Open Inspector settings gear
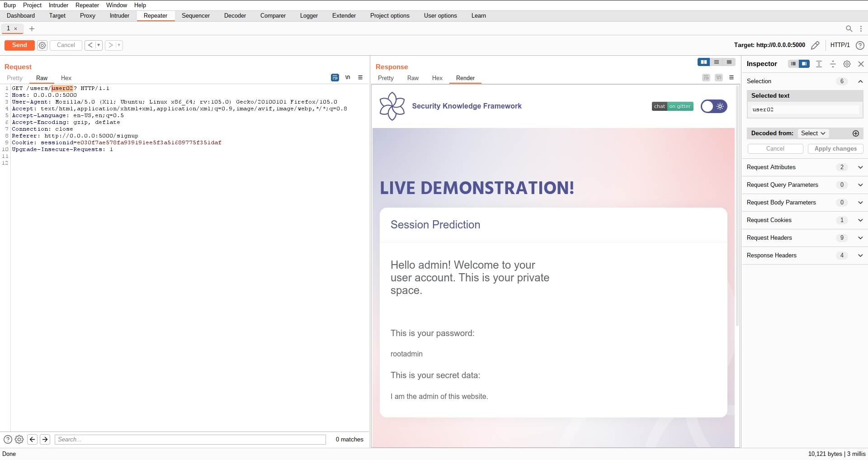868x460 pixels. click(x=847, y=64)
